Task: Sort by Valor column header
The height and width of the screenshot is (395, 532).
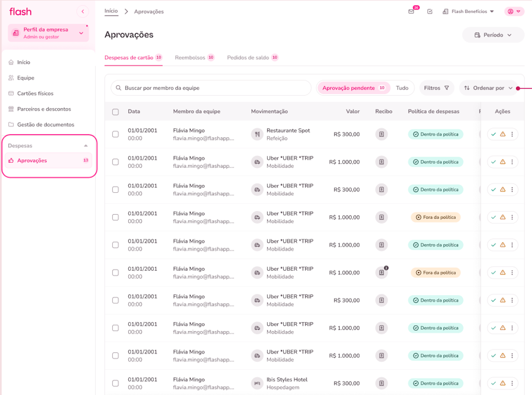Action: click(x=352, y=111)
